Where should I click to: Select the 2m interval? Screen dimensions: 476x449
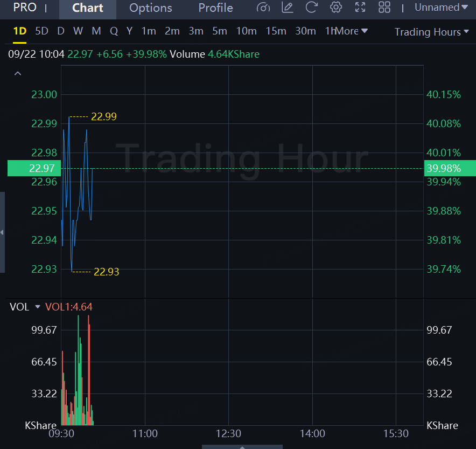pos(172,31)
